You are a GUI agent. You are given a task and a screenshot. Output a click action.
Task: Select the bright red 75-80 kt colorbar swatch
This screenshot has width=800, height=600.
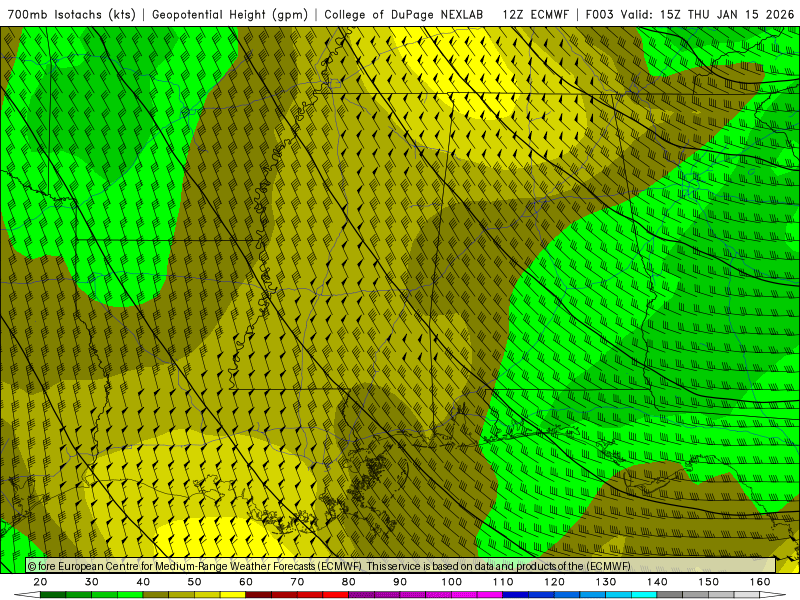point(336,595)
